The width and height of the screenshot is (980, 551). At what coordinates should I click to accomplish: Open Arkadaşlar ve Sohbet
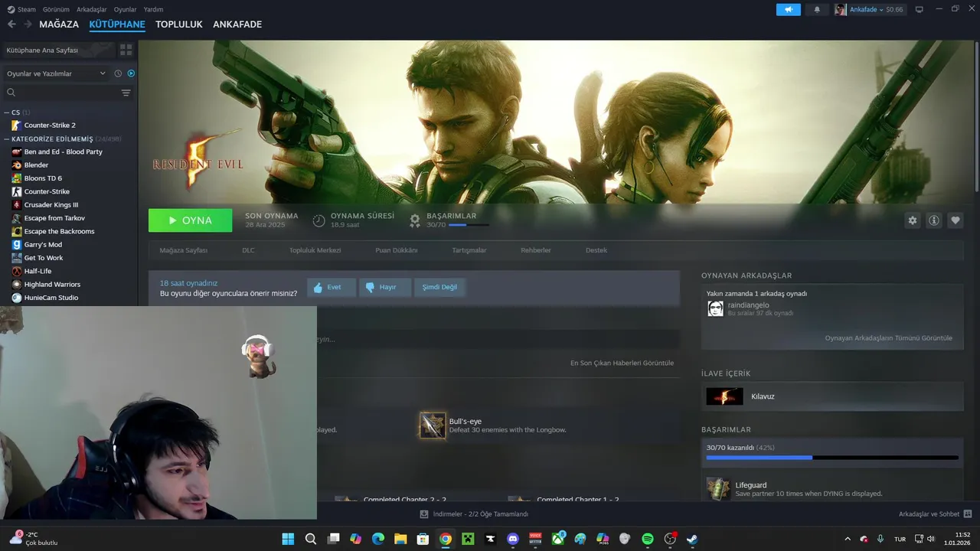(935, 514)
